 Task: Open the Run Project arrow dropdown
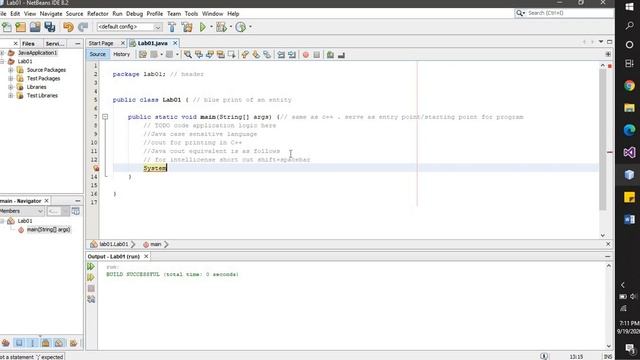point(211,27)
